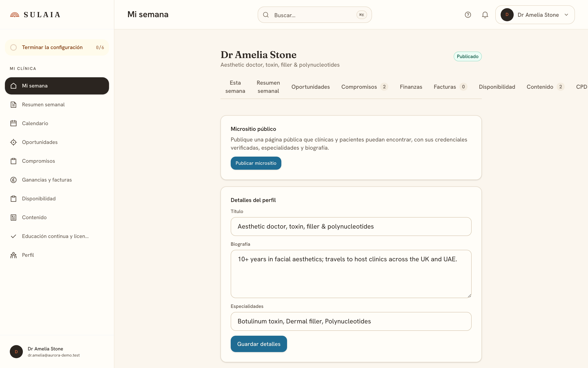Open Calendario from the sidebar

(57, 123)
